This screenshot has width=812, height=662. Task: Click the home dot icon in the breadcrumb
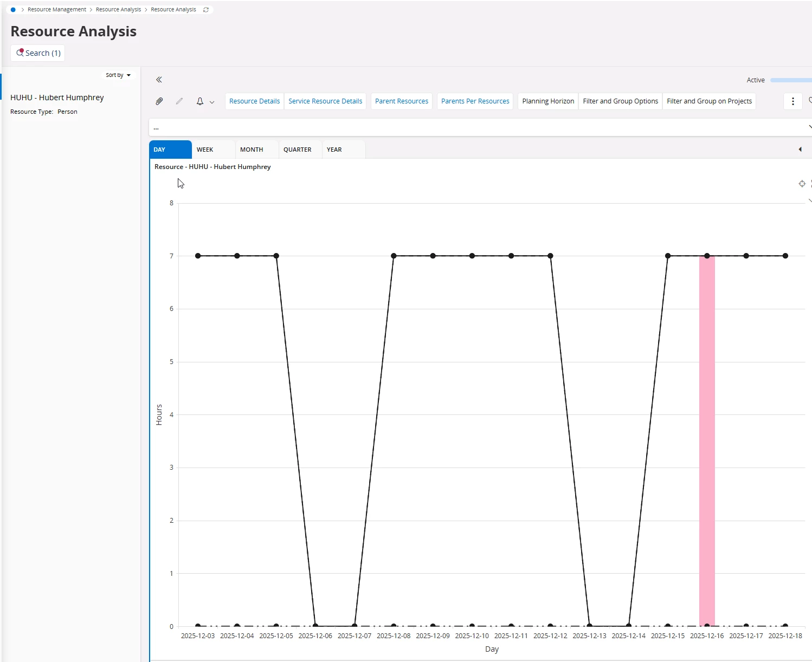[x=13, y=10]
